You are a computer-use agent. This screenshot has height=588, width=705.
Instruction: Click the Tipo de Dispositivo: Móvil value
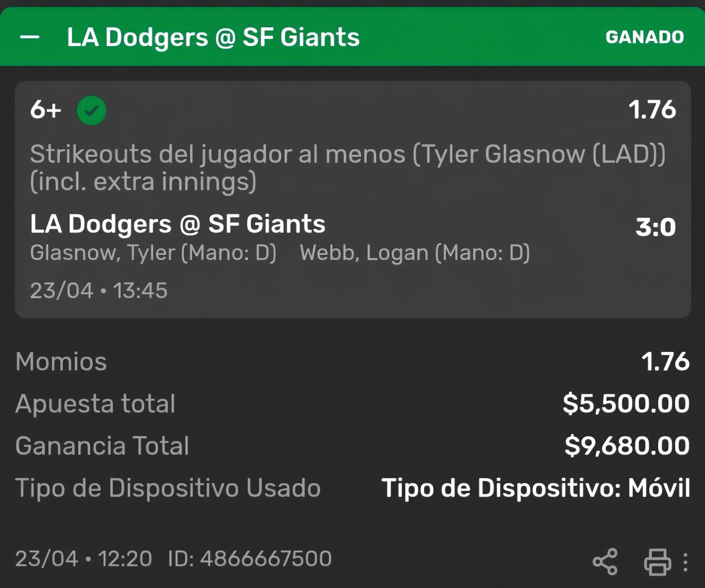[x=536, y=488]
